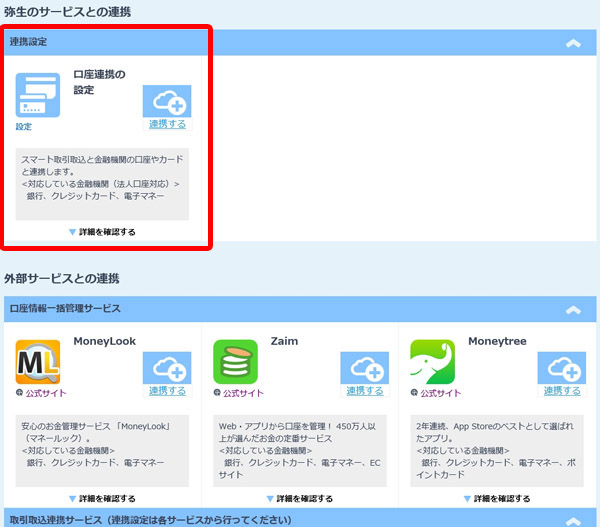
Task: Click the Zaim title text
Action: pyautogui.click(x=284, y=341)
